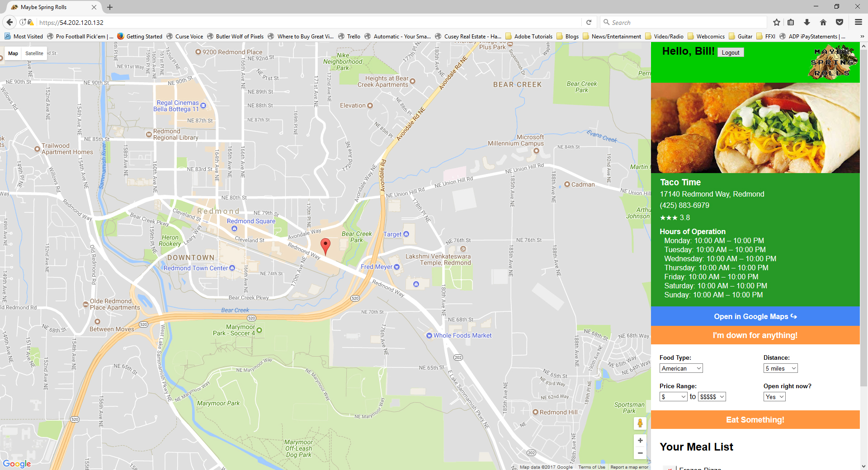Click the Target store map icon
The width and height of the screenshot is (868, 470).
pyautogui.click(x=406, y=234)
